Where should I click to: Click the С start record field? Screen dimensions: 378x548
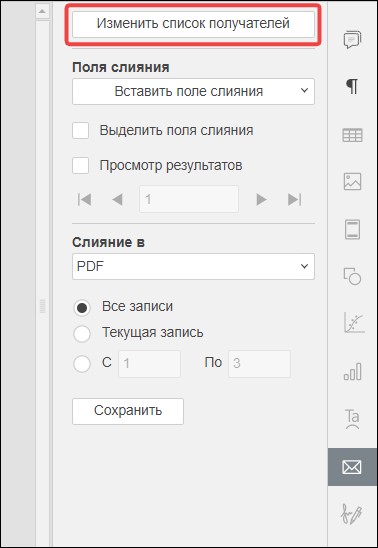click(150, 364)
